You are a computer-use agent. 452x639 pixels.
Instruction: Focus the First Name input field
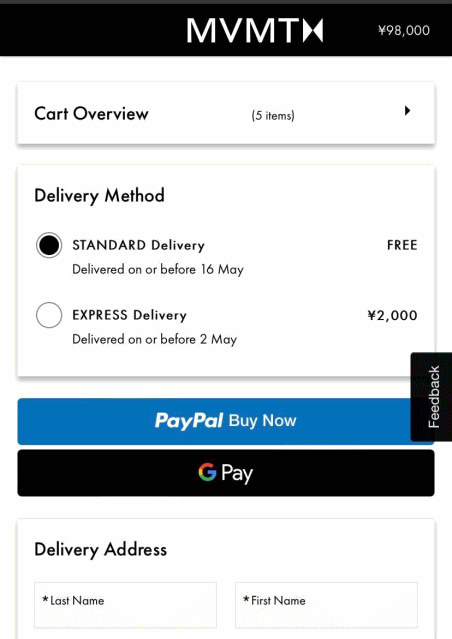click(326, 605)
